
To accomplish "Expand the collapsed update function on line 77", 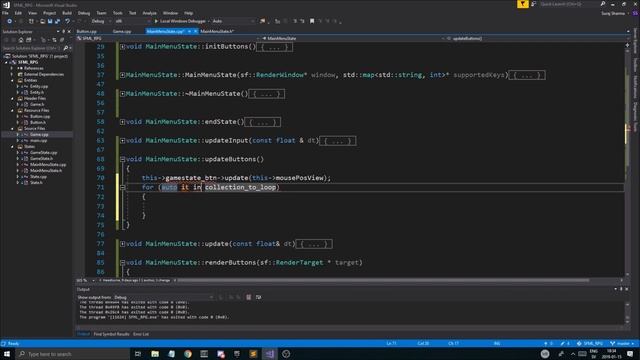I will pyautogui.click(x=122, y=244).
